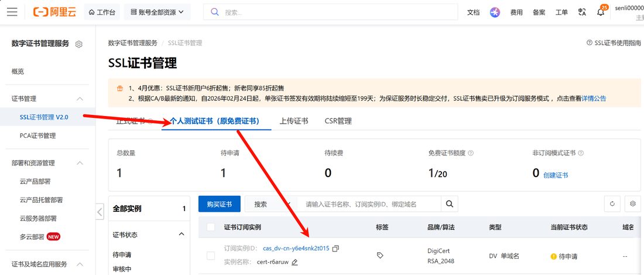
Task: Expand the 账号全部资源 dropdown
Action: click(x=157, y=12)
